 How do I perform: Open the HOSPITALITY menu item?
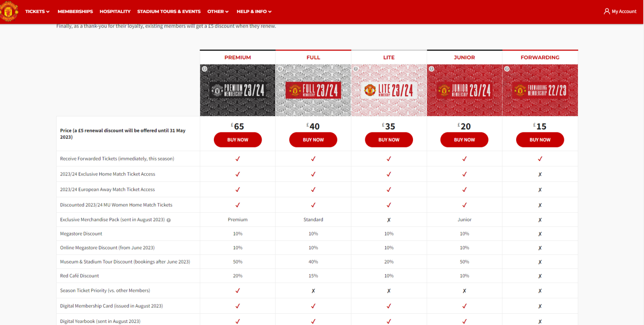(x=115, y=11)
